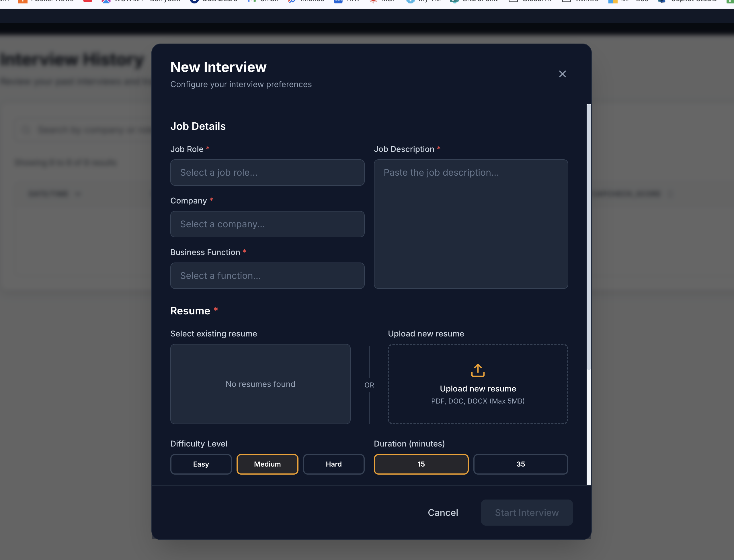Switch difficulty to Hard
The width and height of the screenshot is (734, 560).
333,464
